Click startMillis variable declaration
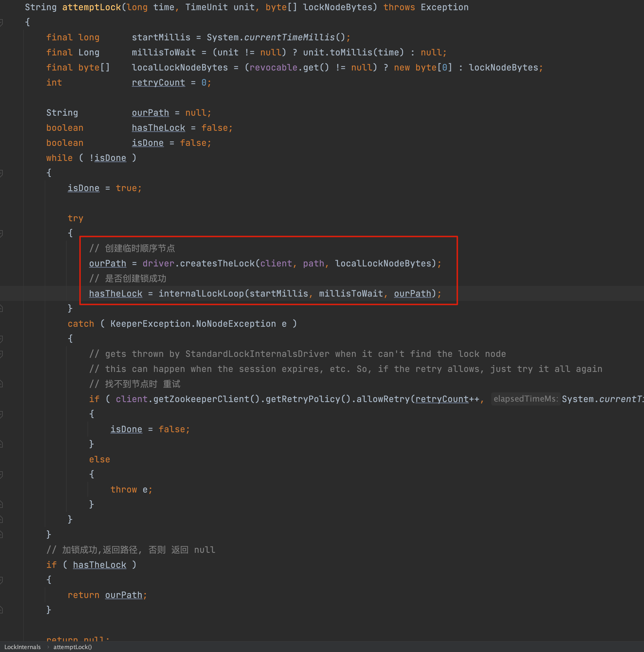 click(161, 37)
